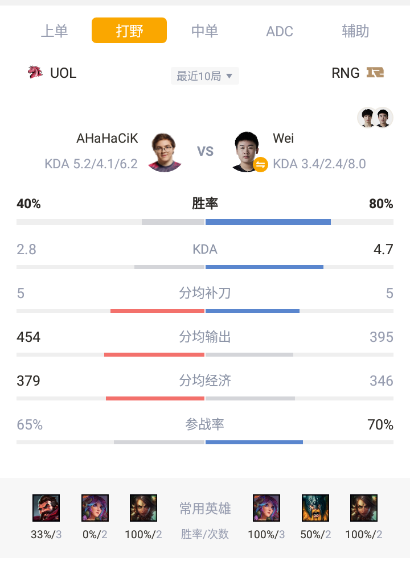The height and width of the screenshot is (564, 410).
Task: Select the highlighted 打野 tab
Action: click(129, 30)
